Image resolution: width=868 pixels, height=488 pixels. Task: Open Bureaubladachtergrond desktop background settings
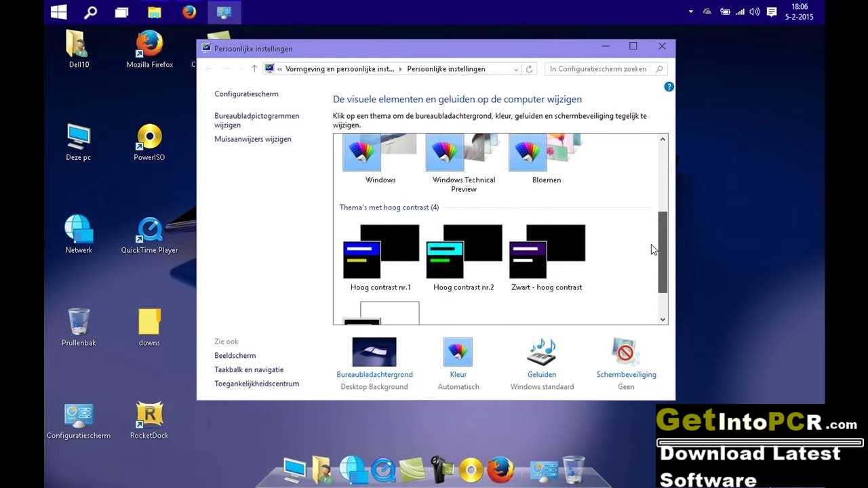(x=374, y=364)
